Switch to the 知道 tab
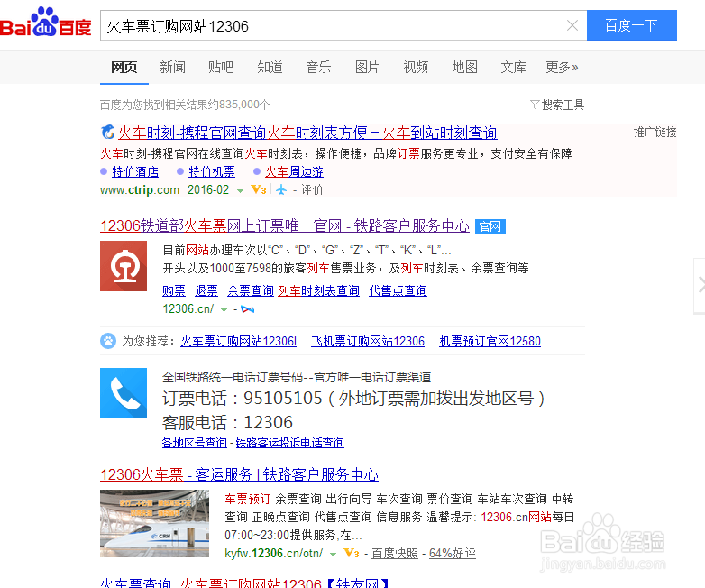Viewport: 705px width, 588px height. [x=270, y=67]
